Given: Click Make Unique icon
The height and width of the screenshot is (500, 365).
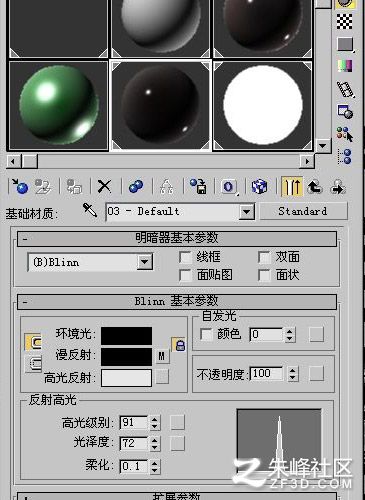Looking at the screenshot, I should pyautogui.click(x=166, y=186).
